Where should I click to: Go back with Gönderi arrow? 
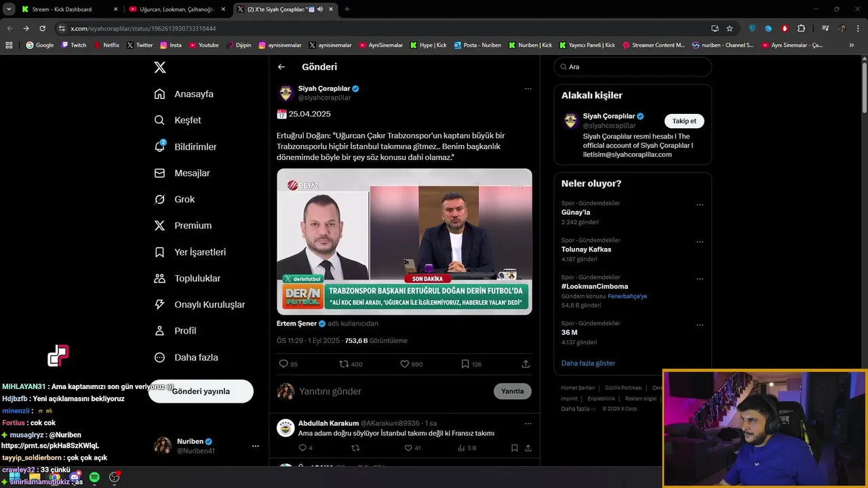coord(281,67)
